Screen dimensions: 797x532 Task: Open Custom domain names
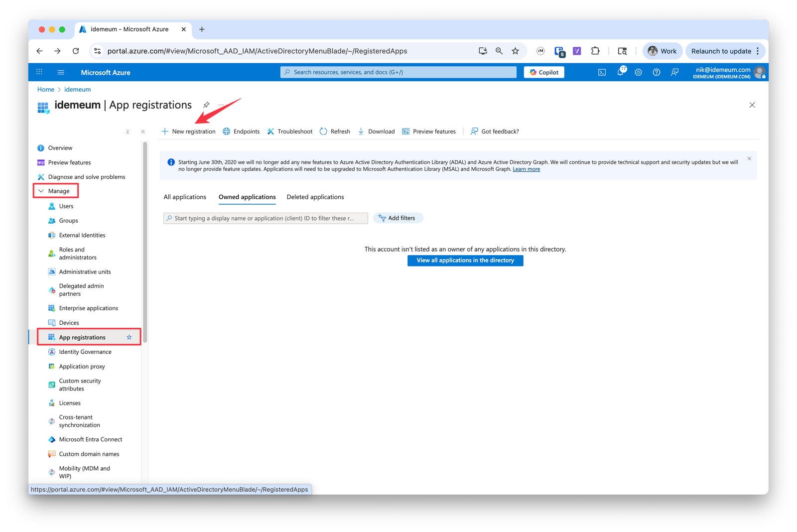89,454
